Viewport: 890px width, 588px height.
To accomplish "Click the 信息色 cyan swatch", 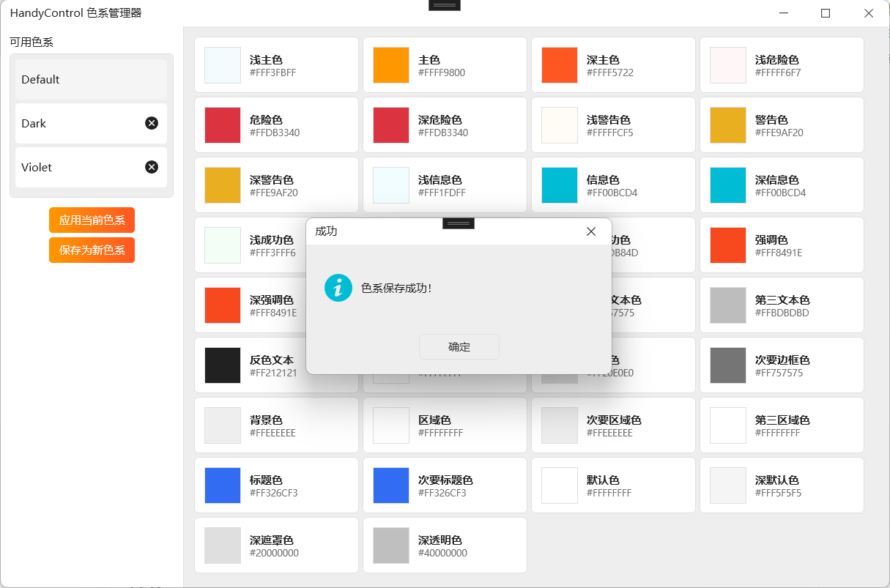I will coord(560,185).
